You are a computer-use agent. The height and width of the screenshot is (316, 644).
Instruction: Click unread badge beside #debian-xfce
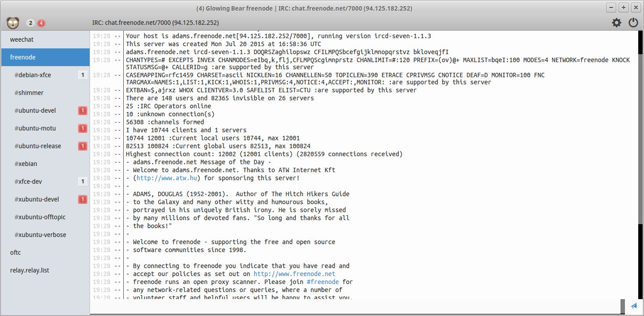click(82, 75)
